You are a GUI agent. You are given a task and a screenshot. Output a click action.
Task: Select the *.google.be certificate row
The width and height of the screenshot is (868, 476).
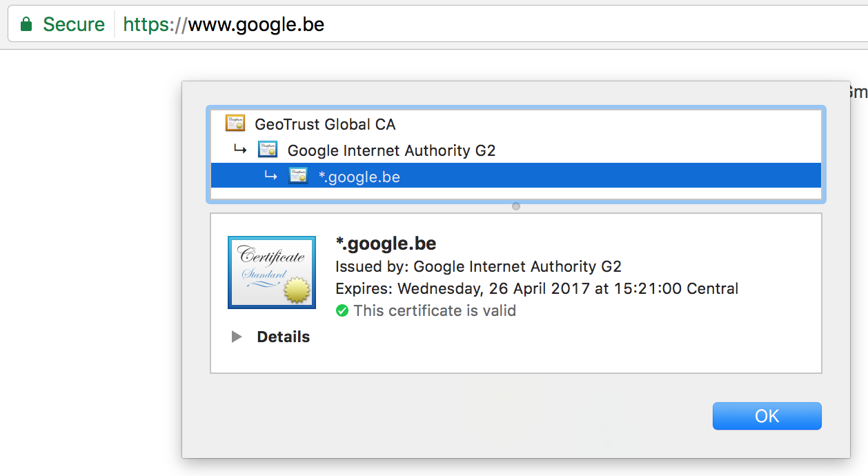(515, 176)
